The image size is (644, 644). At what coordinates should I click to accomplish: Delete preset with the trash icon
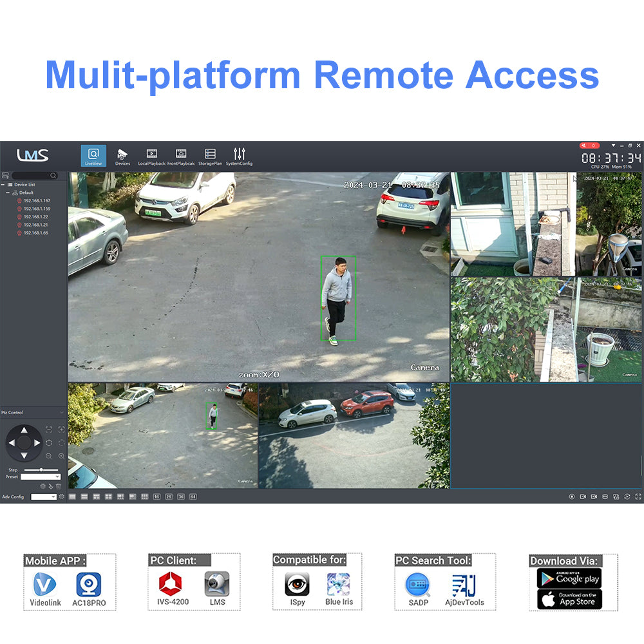(59, 486)
